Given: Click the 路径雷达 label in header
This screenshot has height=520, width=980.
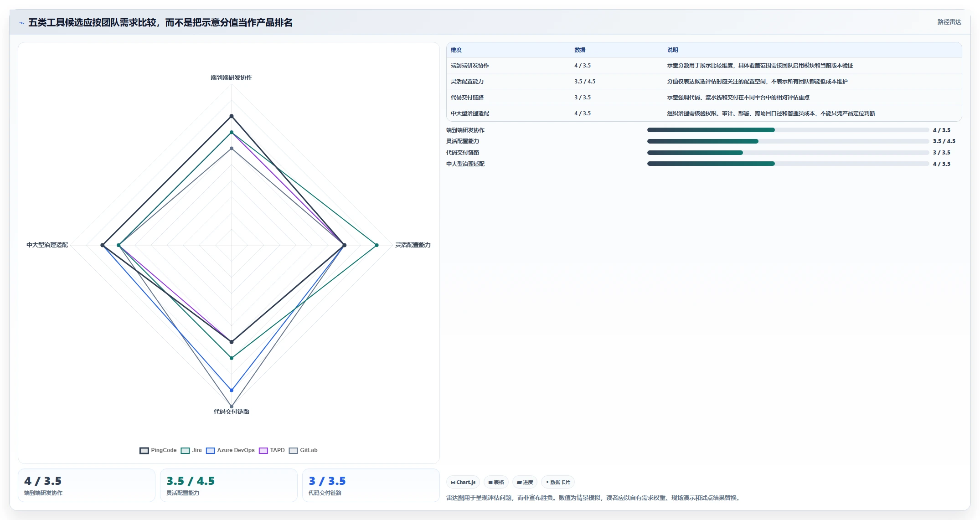Looking at the screenshot, I should coord(949,22).
